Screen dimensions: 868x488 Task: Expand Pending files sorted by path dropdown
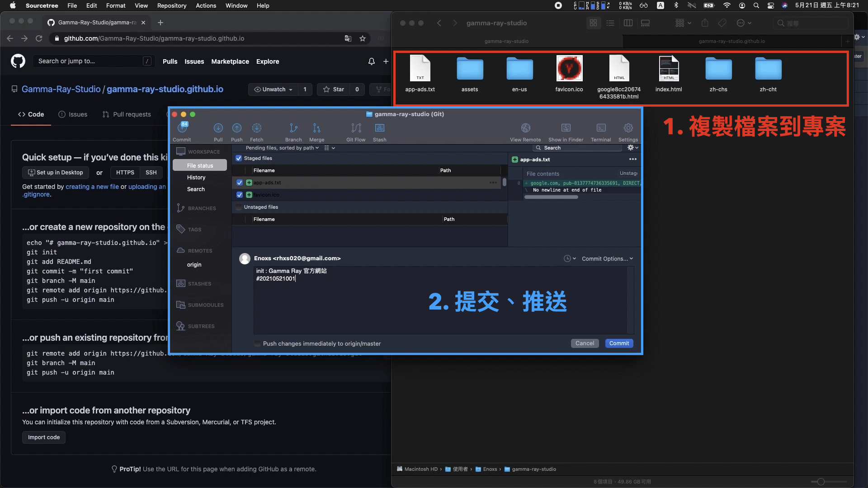[282, 148]
